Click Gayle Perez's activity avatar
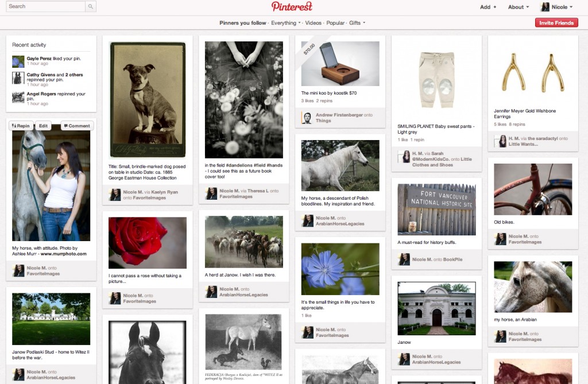The height and width of the screenshot is (384, 588). tap(18, 61)
